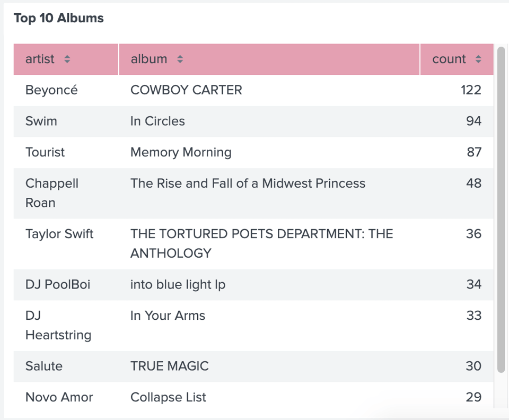Image resolution: width=509 pixels, height=420 pixels.
Task: Click the descending arrow on the album column
Action: point(180,62)
